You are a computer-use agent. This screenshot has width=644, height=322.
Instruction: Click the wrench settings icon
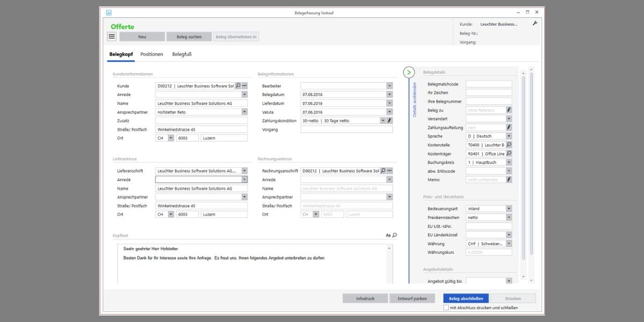point(535,24)
